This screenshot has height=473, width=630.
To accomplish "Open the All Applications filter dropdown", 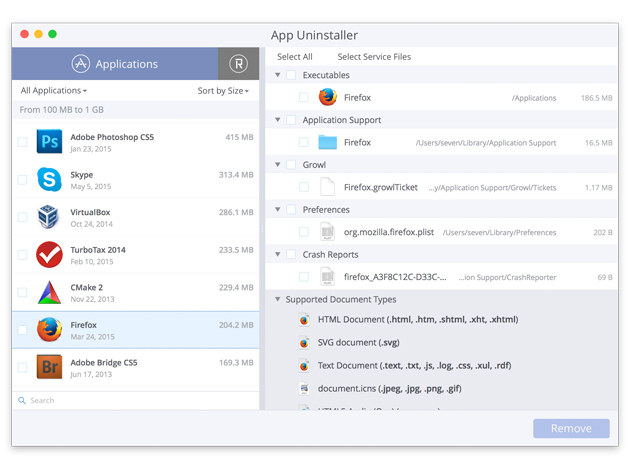I will (x=54, y=90).
